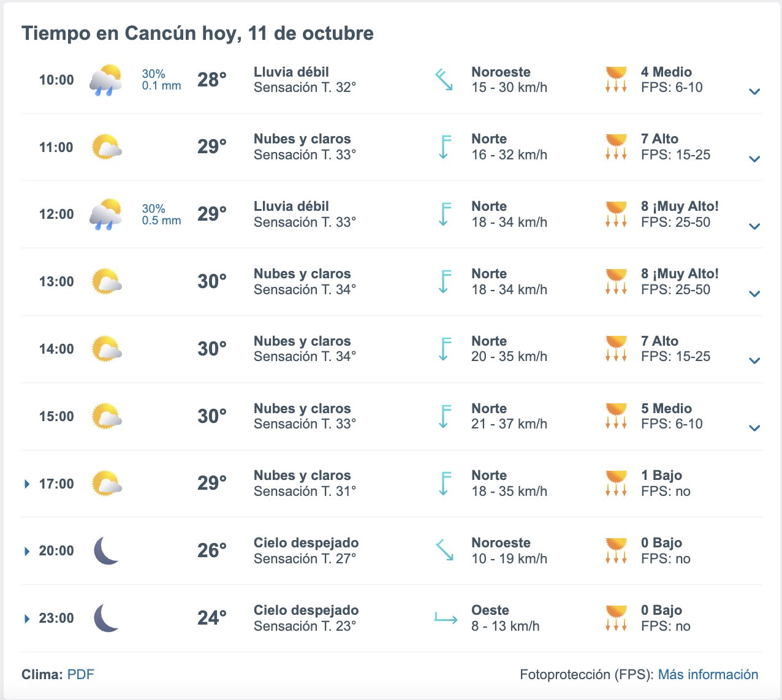Screen dimensions: 782x700
Task: Click the 14:00 north wind arrow icon
Action: pyautogui.click(x=444, y=349)
